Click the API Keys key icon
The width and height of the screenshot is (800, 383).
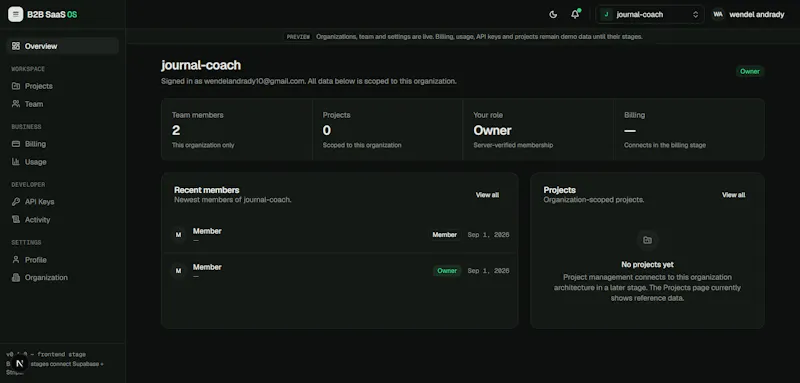click(16, 202)
